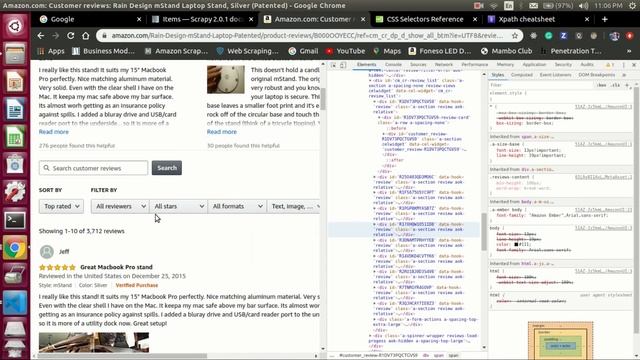This screenshot has height=360, width=640.
Task: Click the review image thumbnail beside critical review
Action: tap(226, 79)
